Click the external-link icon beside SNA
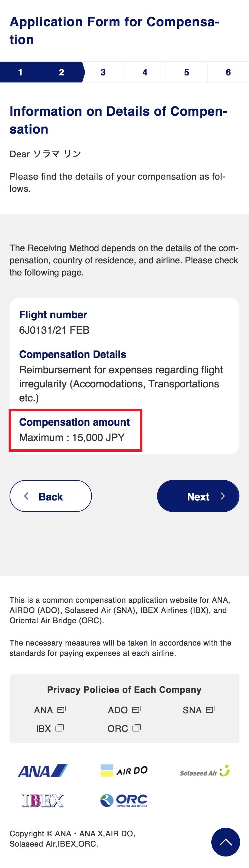The image size is (249, 868). point(210,709)
